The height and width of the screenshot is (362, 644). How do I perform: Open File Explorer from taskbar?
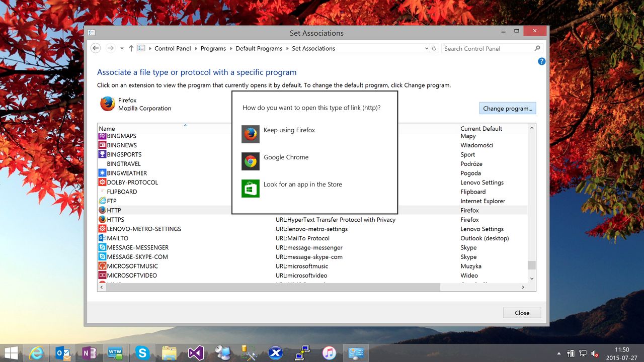pyautogui.click(x=169, y=352)
